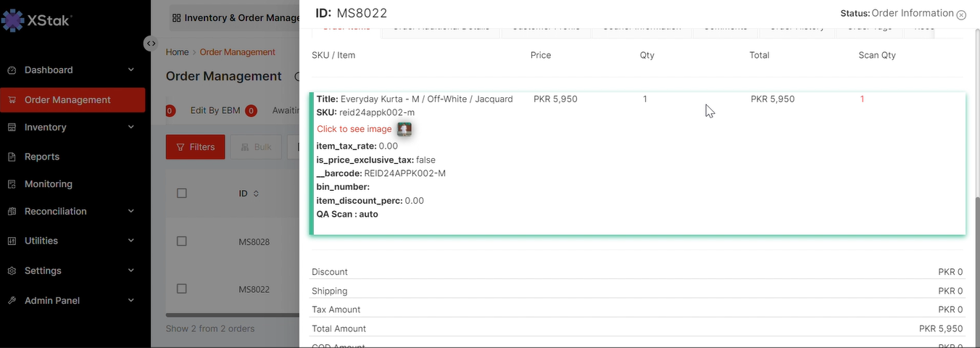This screenshot has height=348, width=980.
Task: Click the ID column sort icon
Action: click(256, 194)
